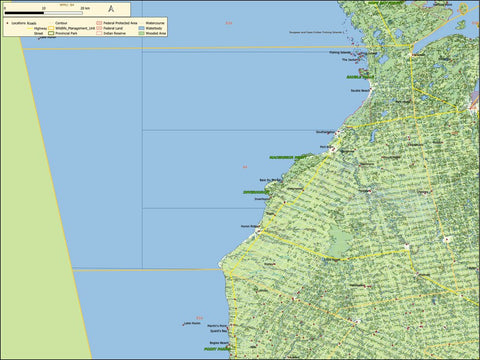The image size is (480, 360).
Task: Click the Lake Huron label near the bottom
Action: [193, 323]
